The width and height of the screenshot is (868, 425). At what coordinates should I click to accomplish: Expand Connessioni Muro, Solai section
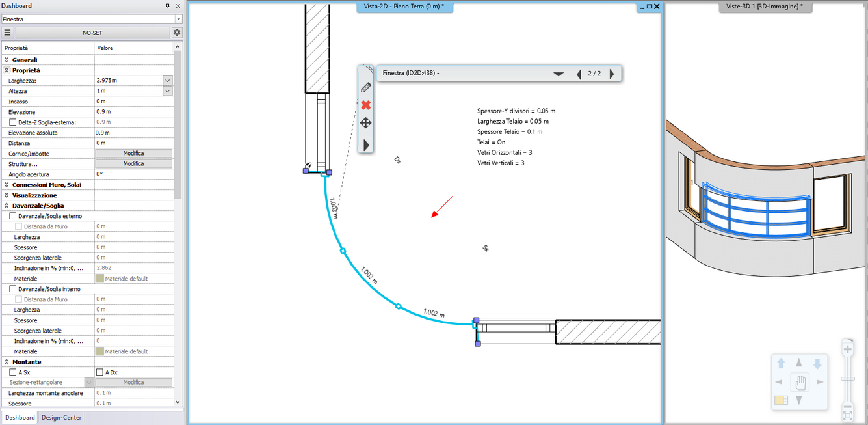click(7, 185)
